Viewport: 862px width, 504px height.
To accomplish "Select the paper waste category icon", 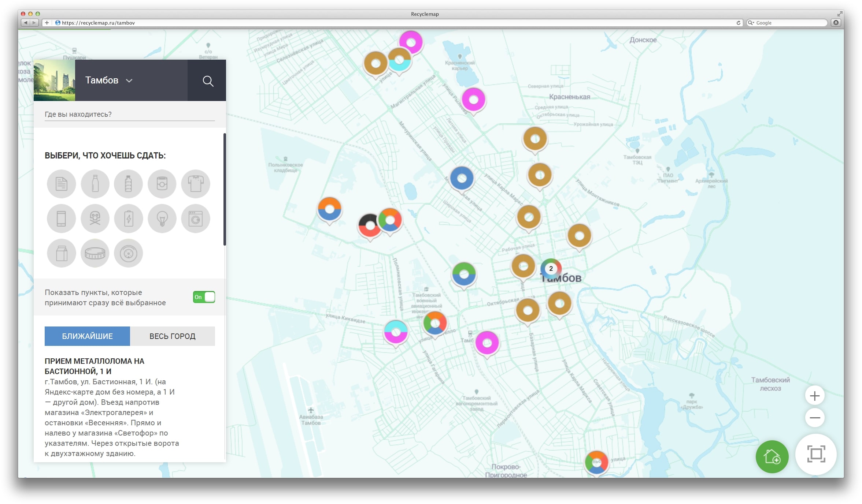I will pos(61,184).
